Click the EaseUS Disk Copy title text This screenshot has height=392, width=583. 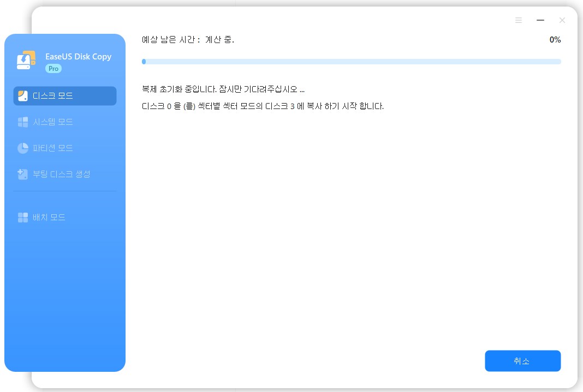(79, 56)
